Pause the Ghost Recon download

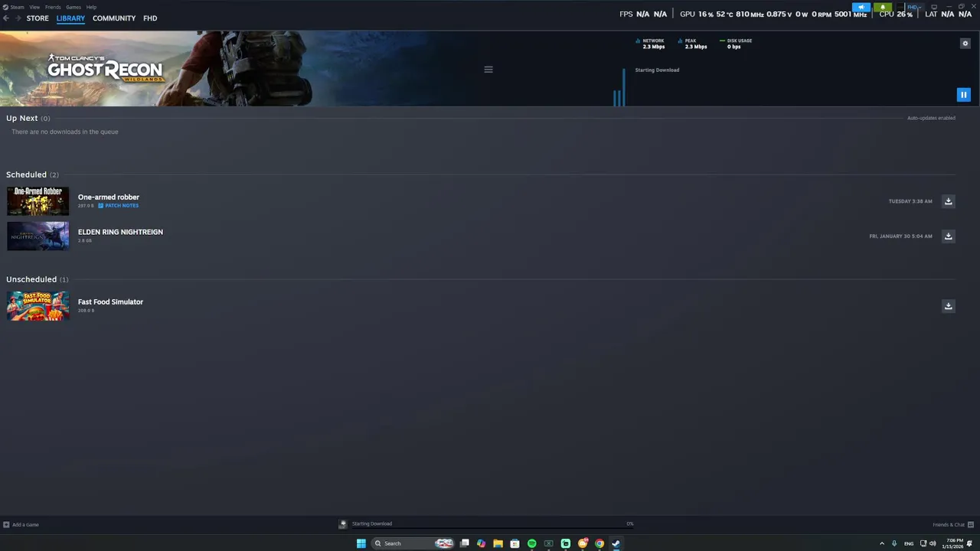point(963,95)
